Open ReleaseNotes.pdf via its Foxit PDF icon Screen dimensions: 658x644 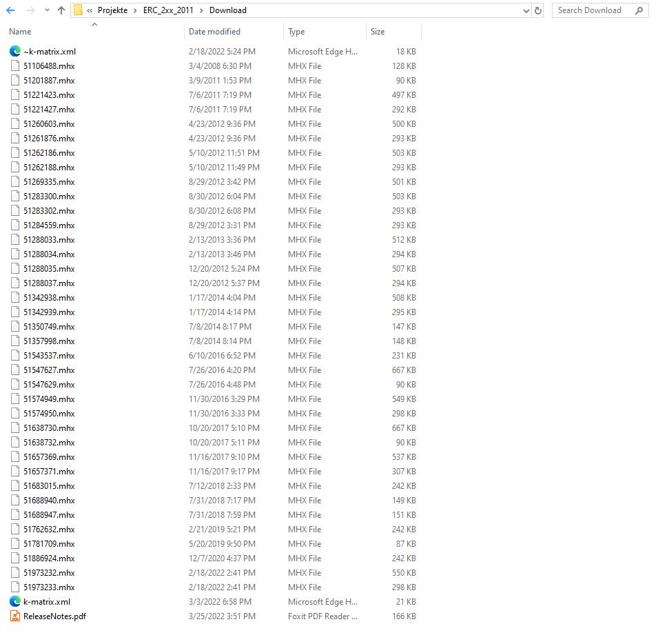click(15, 616)
